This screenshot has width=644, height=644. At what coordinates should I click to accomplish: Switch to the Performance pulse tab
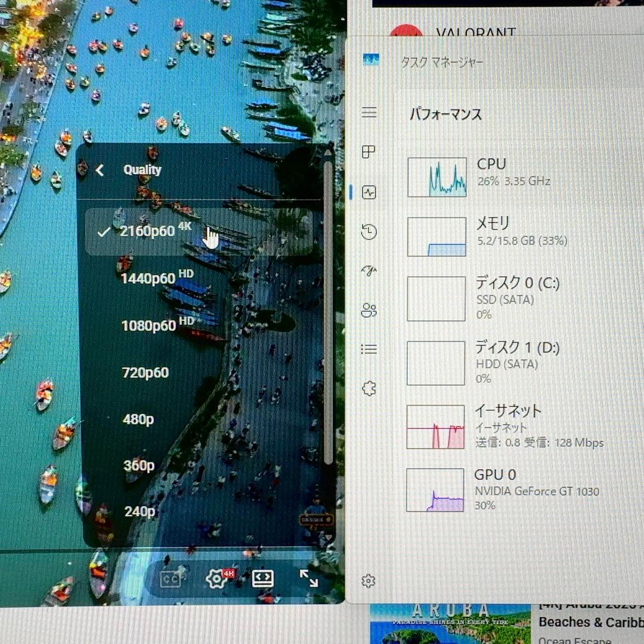369,191
